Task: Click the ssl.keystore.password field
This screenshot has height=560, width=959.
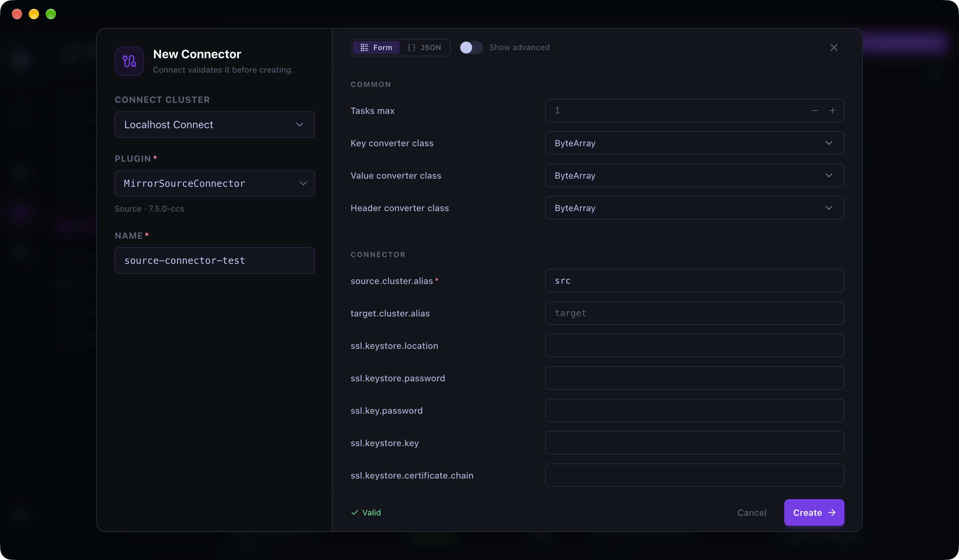Action: click(x=694, y=378)
